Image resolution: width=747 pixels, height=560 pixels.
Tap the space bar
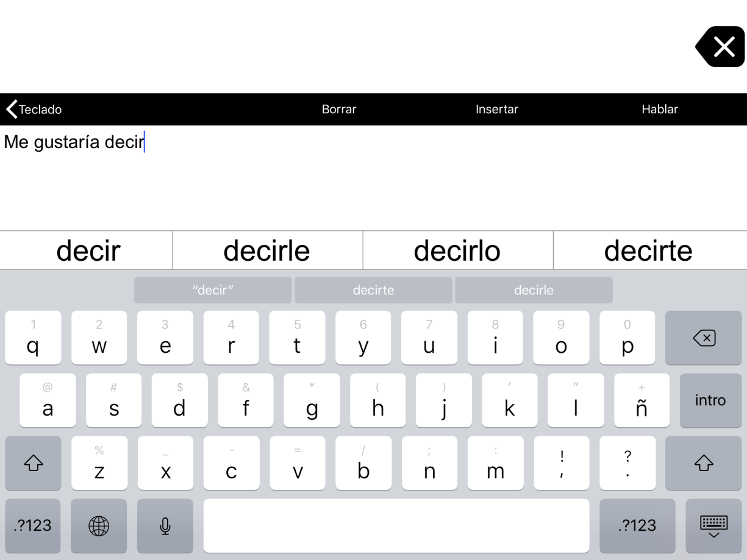396,526
